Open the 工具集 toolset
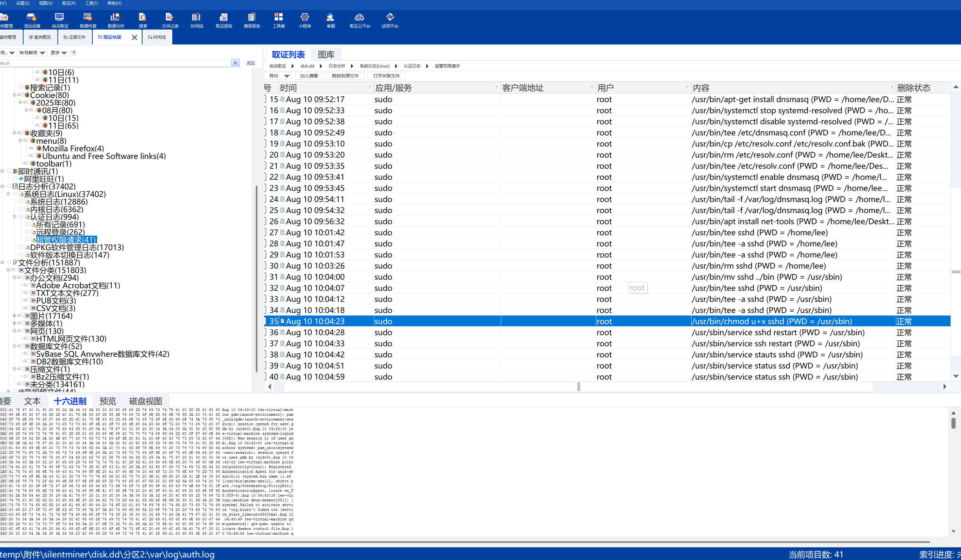Viewport: 961px width, 560px height. 278,20
